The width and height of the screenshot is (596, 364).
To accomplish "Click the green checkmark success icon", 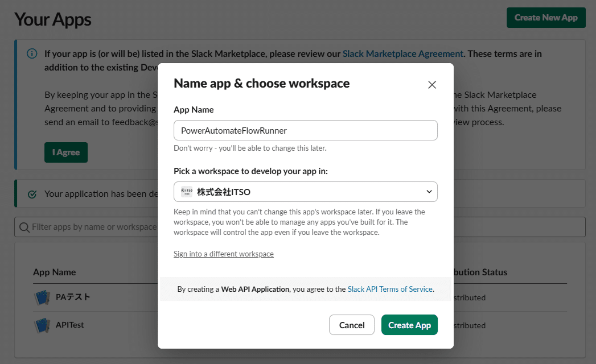I will click(x=32, y=194).
